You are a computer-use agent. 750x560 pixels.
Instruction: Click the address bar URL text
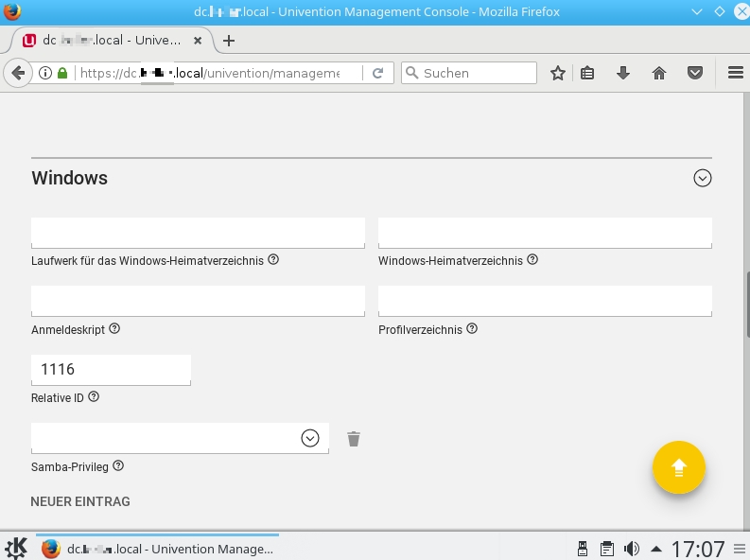pos(210,73)
